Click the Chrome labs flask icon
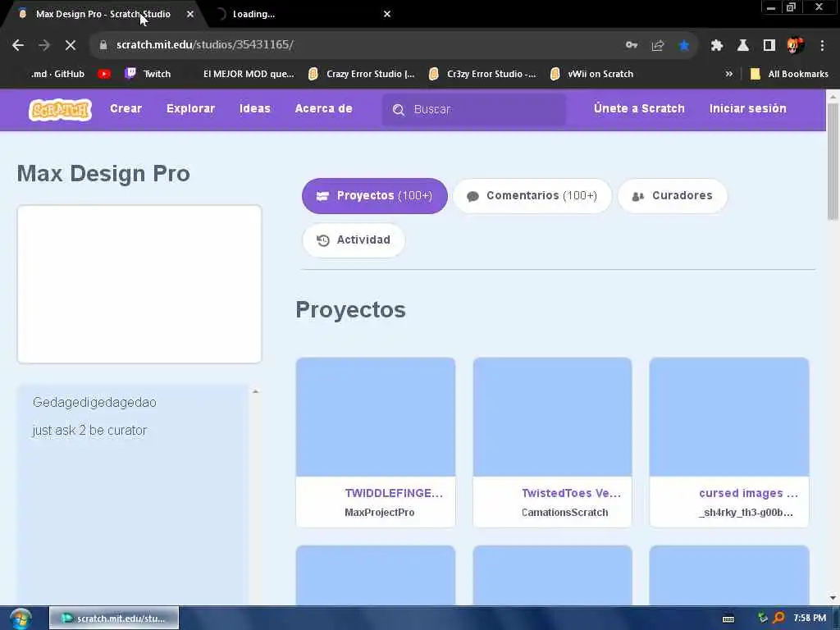840x630 pixels. tap(743, 45)
